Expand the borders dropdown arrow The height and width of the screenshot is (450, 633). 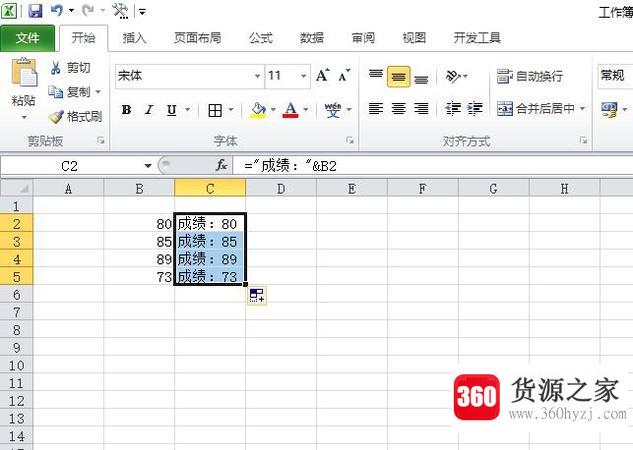[231, 110]
